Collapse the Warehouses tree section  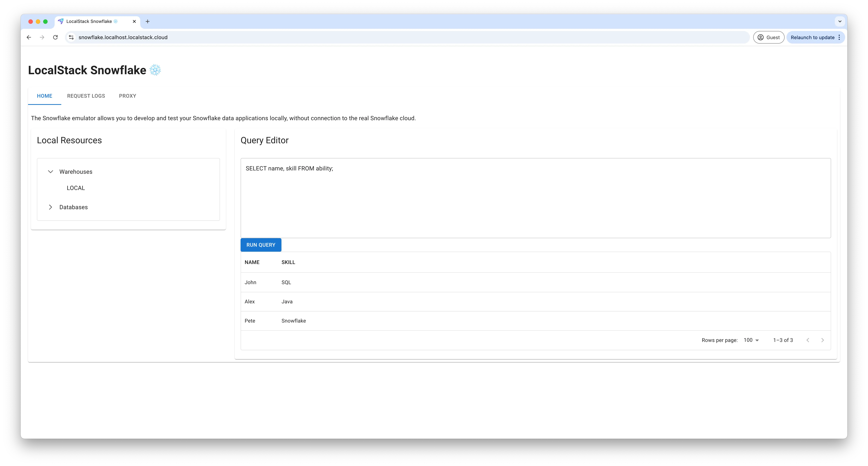point(51,172)
